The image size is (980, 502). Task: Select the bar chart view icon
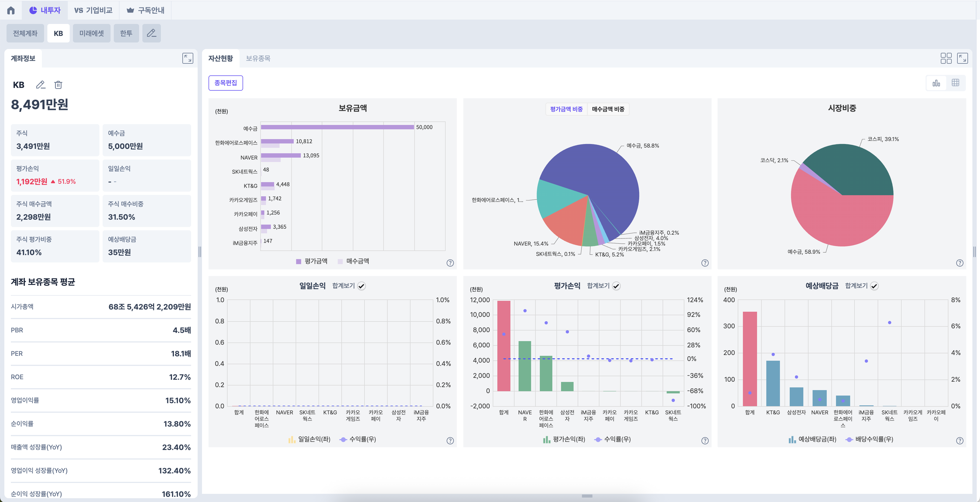[x=936, y=83]
